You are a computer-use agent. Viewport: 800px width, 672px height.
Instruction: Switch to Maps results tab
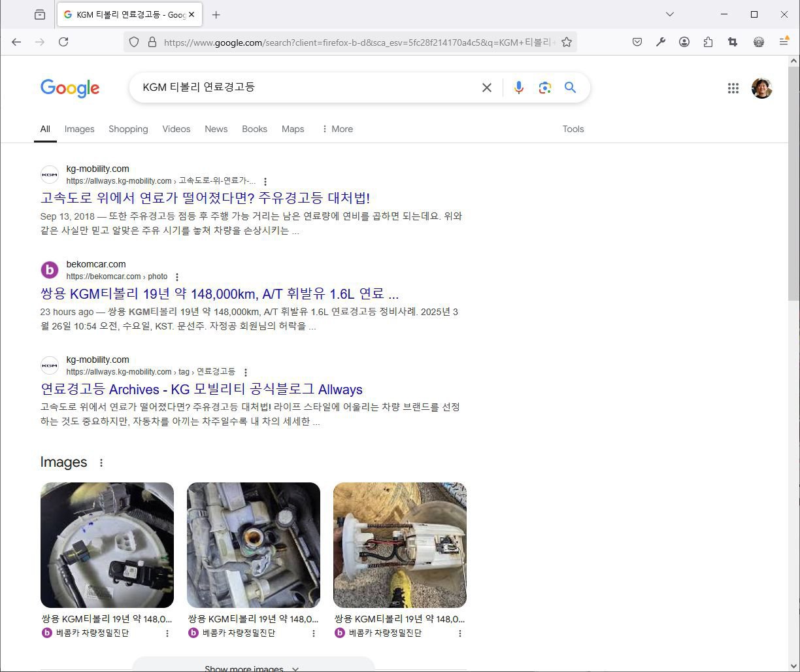tap(293, 129)
